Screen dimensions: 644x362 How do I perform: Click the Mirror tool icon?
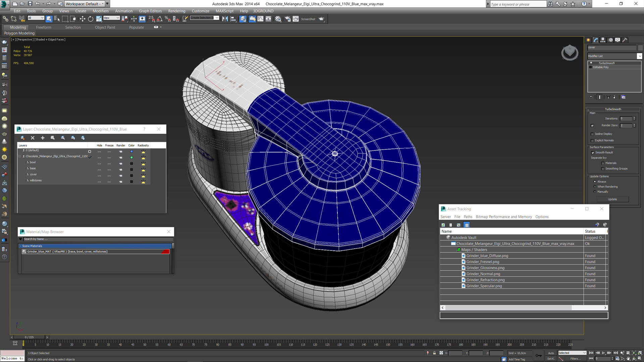click(225, 19)
